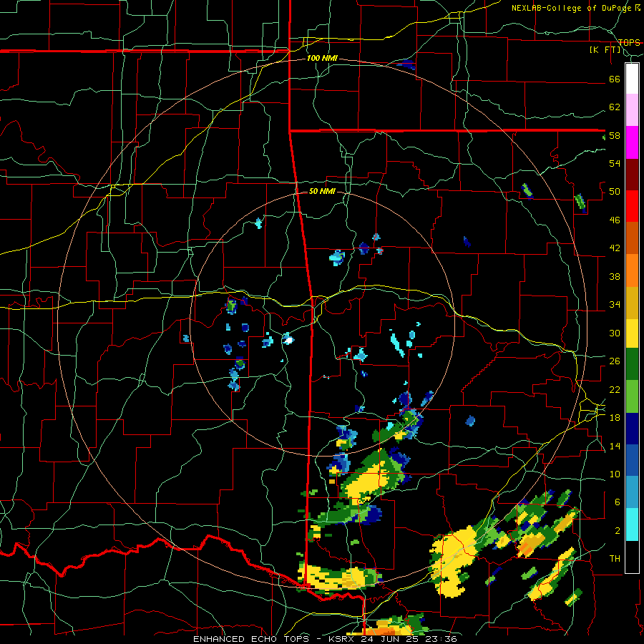Click the light pink legend swatch below 62
Image resolution: width=644 pixels, height=644 pixels.
point(632,110)
